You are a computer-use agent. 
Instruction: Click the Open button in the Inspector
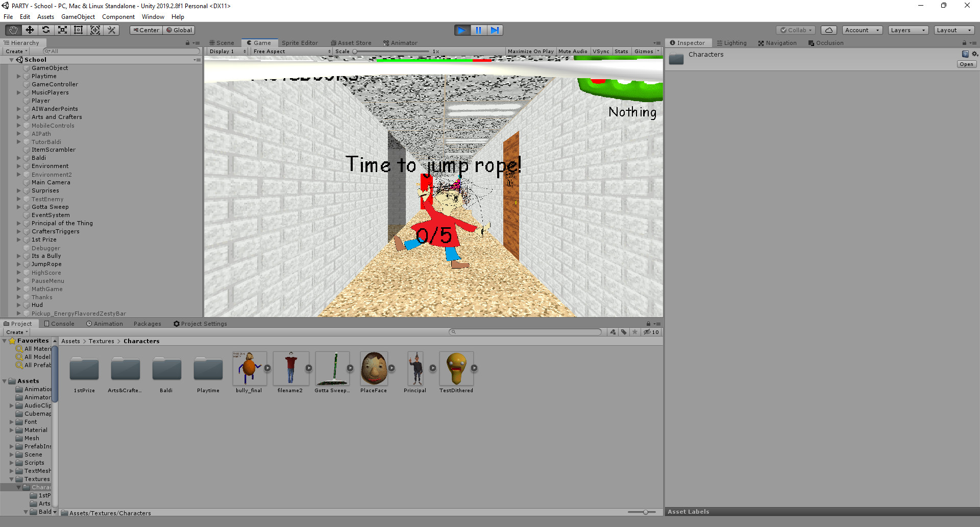pos(967,64)
